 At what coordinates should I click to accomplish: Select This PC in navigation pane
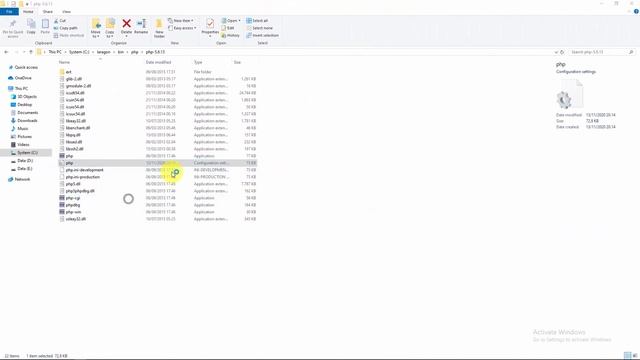pyautogui.click(x=21, y=89)
